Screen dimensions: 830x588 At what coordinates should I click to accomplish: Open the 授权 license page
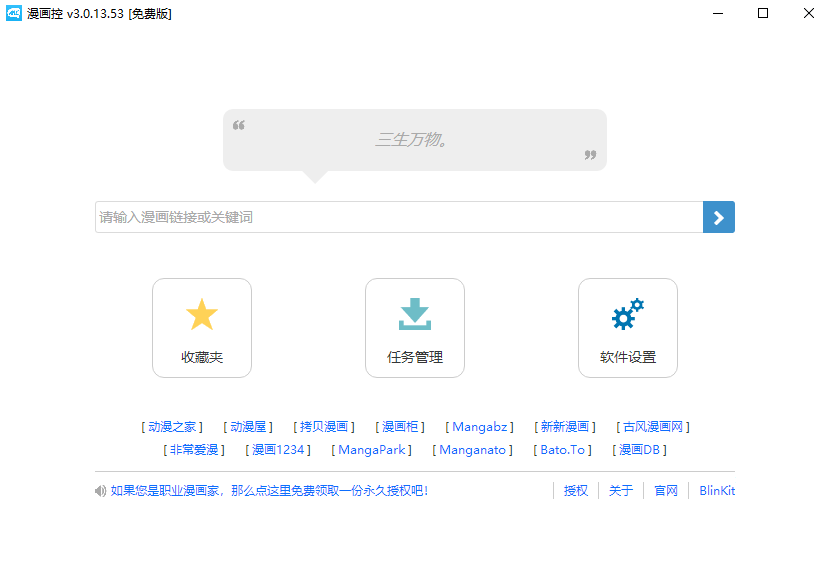(x=576, y=490)
